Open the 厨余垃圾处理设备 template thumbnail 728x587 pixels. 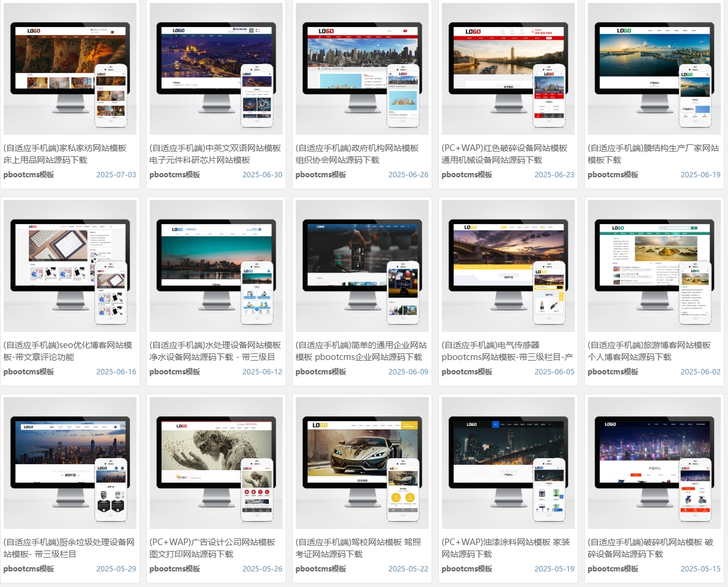tap(70, 463)
